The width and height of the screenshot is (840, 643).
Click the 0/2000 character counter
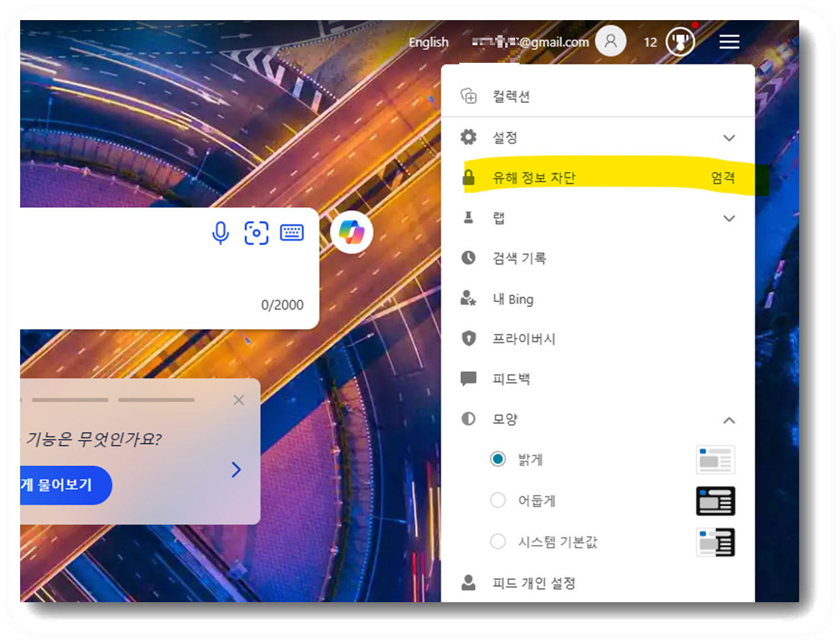(x=282, y=305)
